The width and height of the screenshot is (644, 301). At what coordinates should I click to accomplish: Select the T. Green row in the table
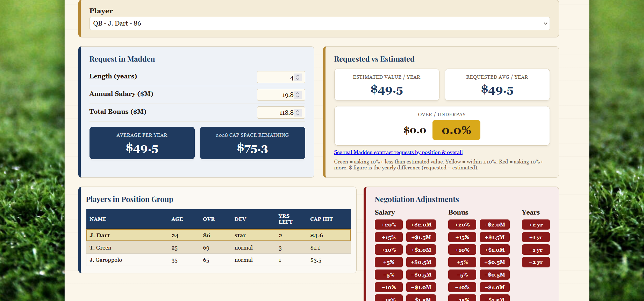point(219,247)
